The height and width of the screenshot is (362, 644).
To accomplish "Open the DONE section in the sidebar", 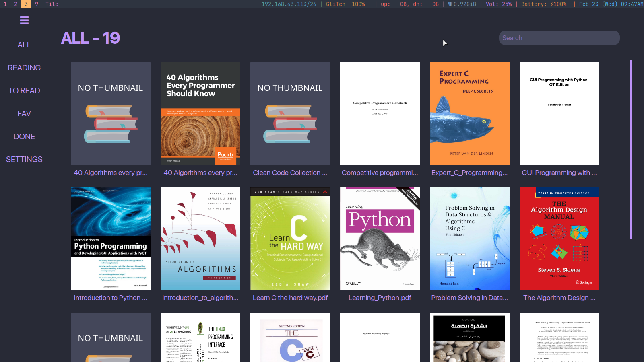I will tap(24, 137).
